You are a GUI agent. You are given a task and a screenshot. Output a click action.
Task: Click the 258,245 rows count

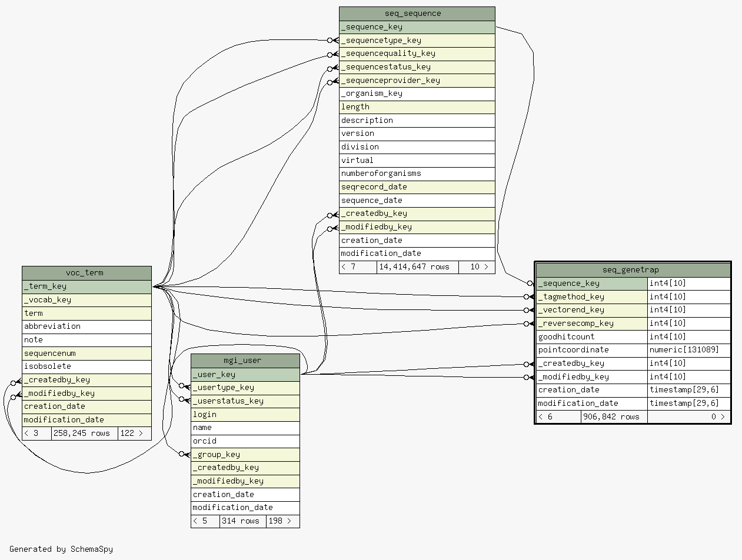85,434
